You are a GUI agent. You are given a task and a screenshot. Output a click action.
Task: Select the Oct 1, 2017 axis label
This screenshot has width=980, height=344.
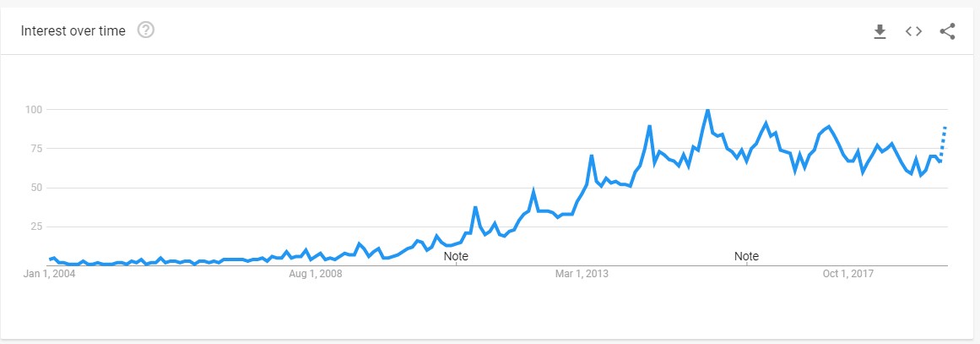tap(847, 274)
